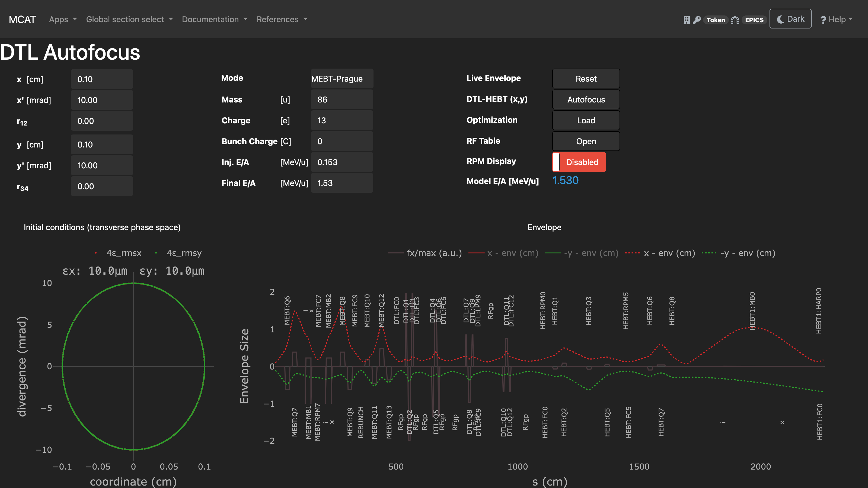Click the Envelope plot title
The width and height of the screenshot is (868, 488).
544,227
